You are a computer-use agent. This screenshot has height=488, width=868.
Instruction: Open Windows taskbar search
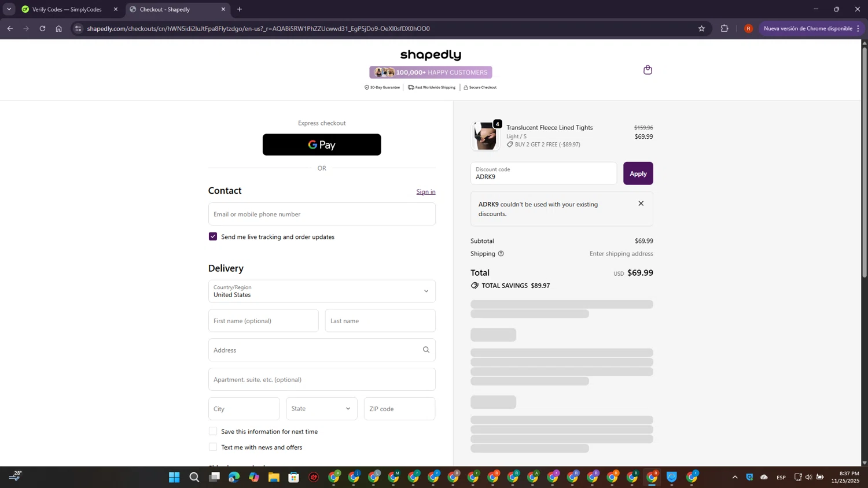pyautogui.click(x=194, y=477)
